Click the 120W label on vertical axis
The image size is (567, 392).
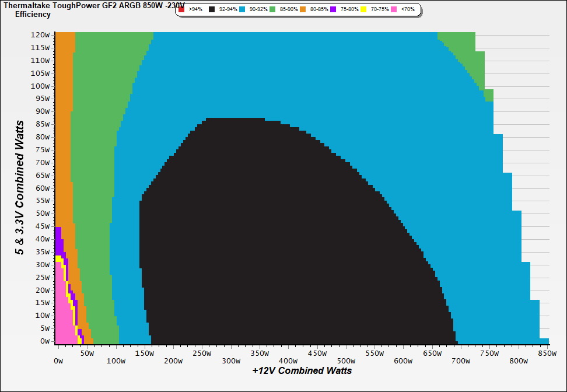tap(40, 34)
